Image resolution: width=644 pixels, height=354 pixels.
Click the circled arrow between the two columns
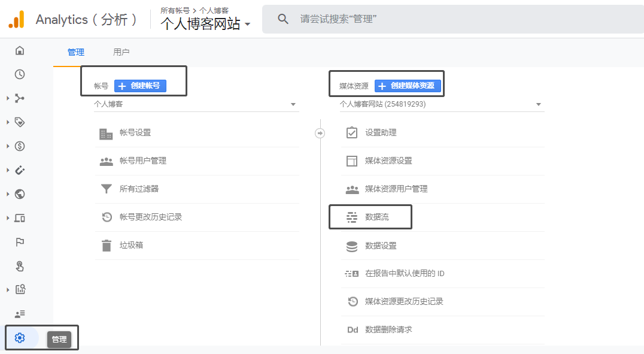(320, 133)
